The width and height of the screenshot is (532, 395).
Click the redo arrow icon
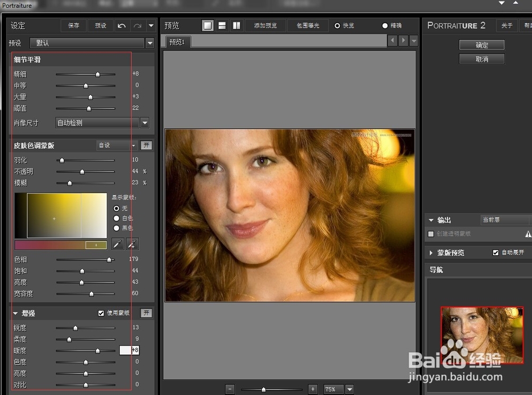coord(137,26)
